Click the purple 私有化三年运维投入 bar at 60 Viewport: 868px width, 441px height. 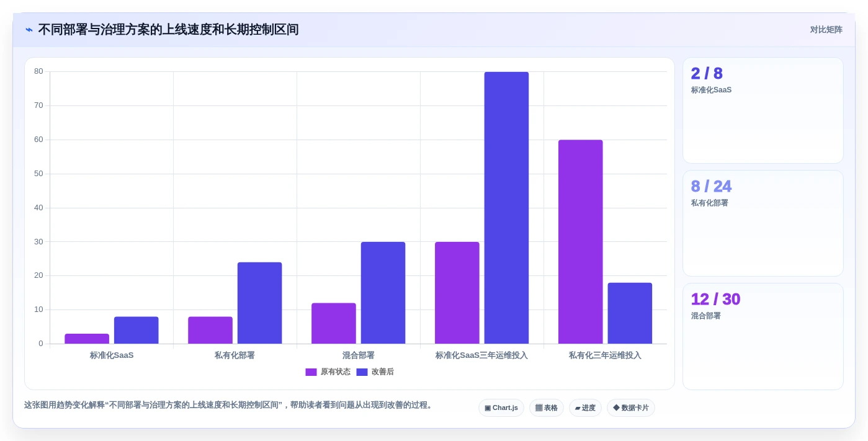(x=580, y=242)
